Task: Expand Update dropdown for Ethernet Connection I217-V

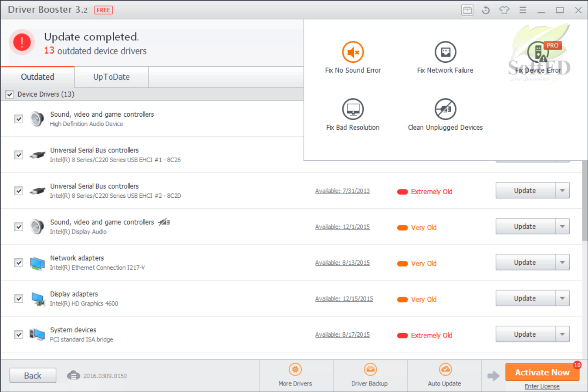Action: point(563,262)
